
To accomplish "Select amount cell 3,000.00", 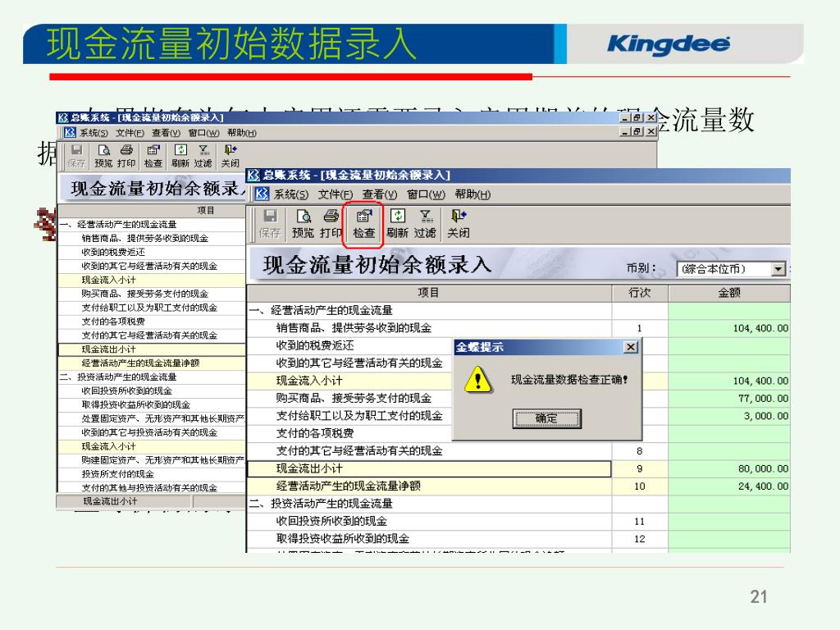I will (729, 416).
